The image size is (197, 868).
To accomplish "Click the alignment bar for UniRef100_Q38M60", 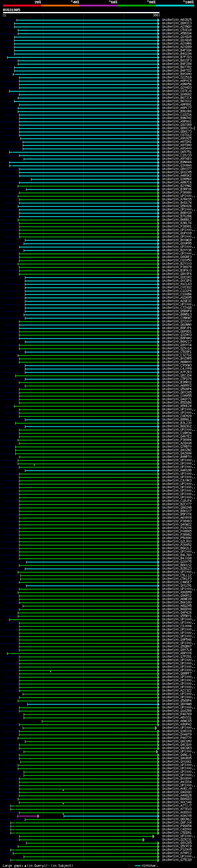I will click(x=95, y=179).
